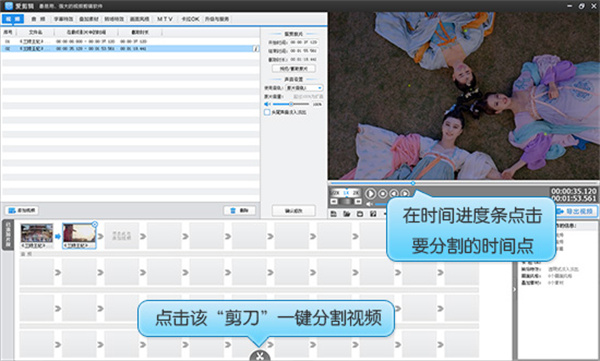This screenshot has width=600, height=361.
Task: Click the open folder icon below the preview
Action: [347, 214]
